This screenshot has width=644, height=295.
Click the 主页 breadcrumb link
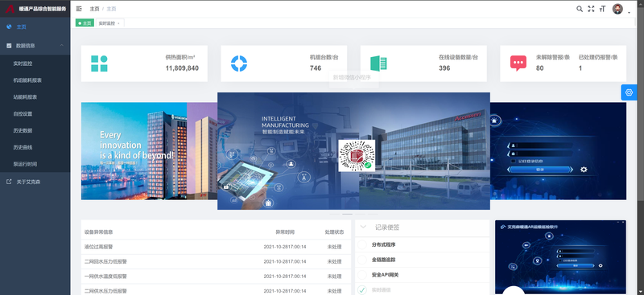[x=94, y=9]
